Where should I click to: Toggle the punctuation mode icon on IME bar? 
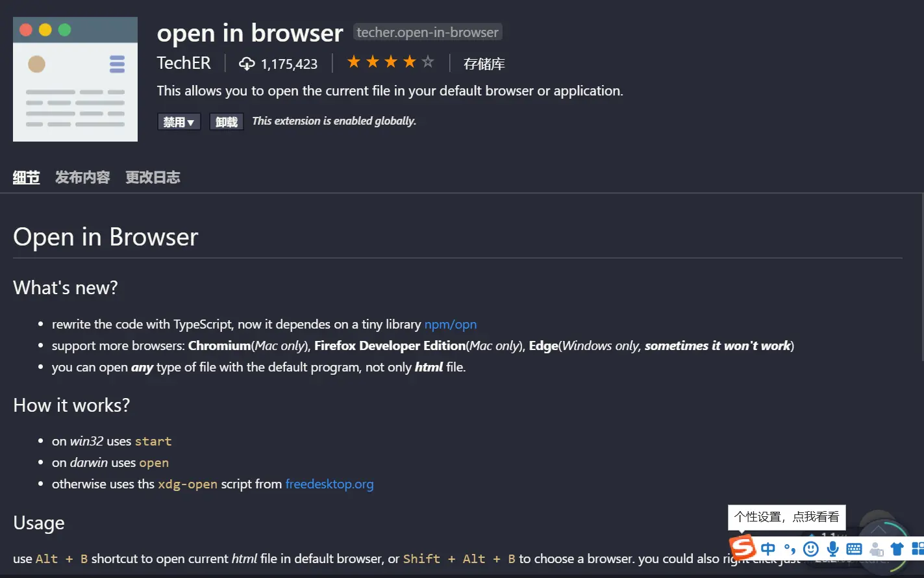790,549
